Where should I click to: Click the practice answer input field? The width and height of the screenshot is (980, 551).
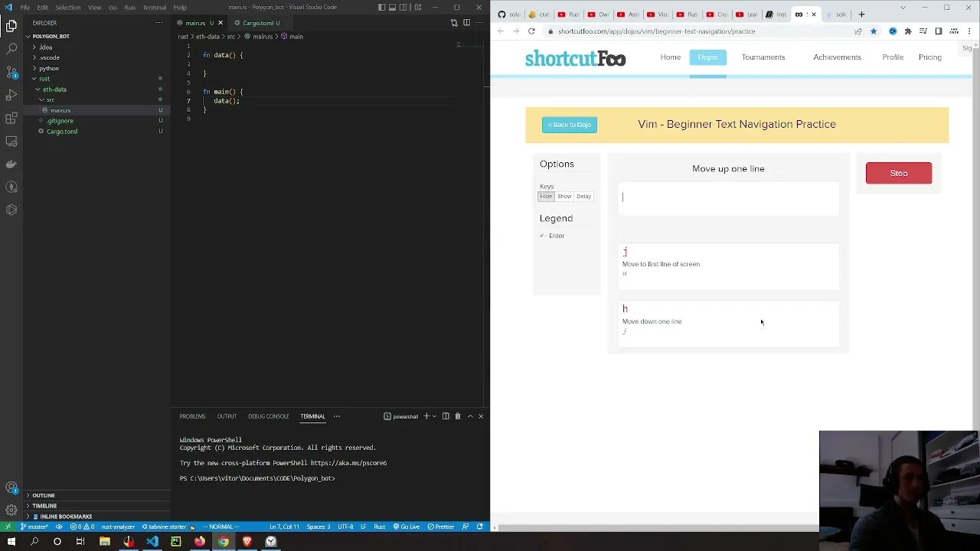[x=728, y=197]
